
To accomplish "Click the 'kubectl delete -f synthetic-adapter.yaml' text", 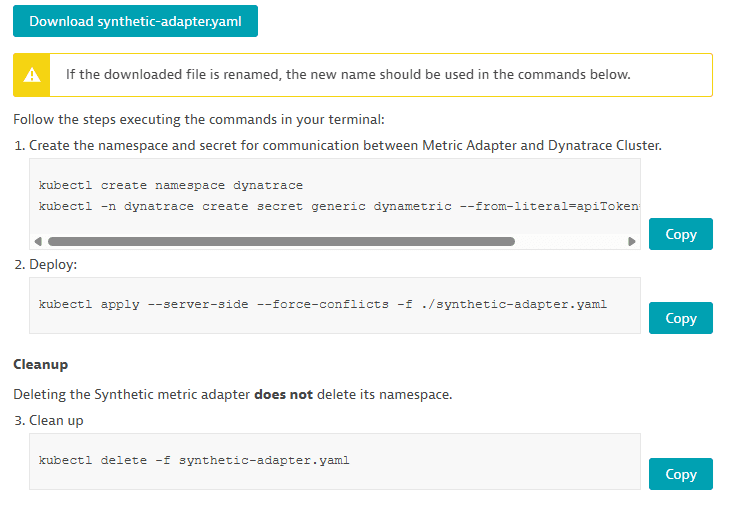I will tap(194, 461).
